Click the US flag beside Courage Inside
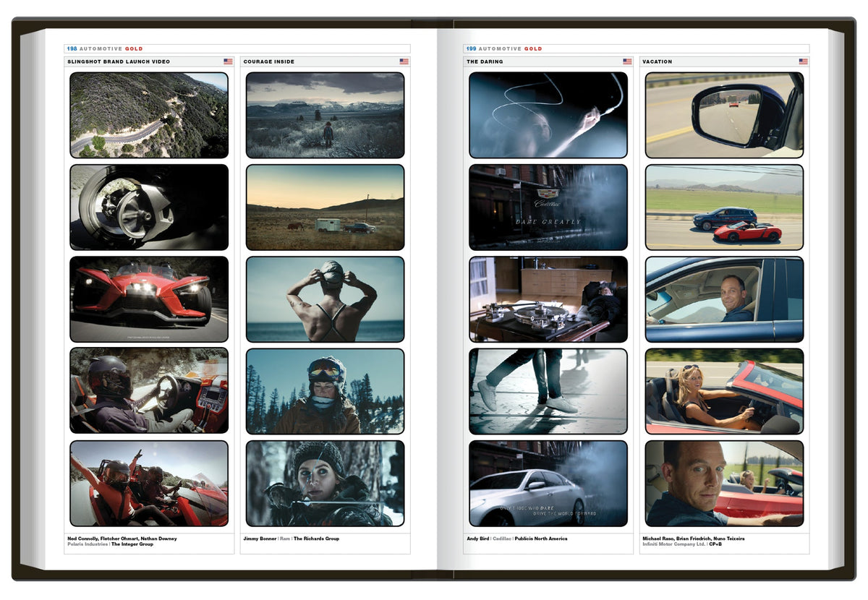 404,62
